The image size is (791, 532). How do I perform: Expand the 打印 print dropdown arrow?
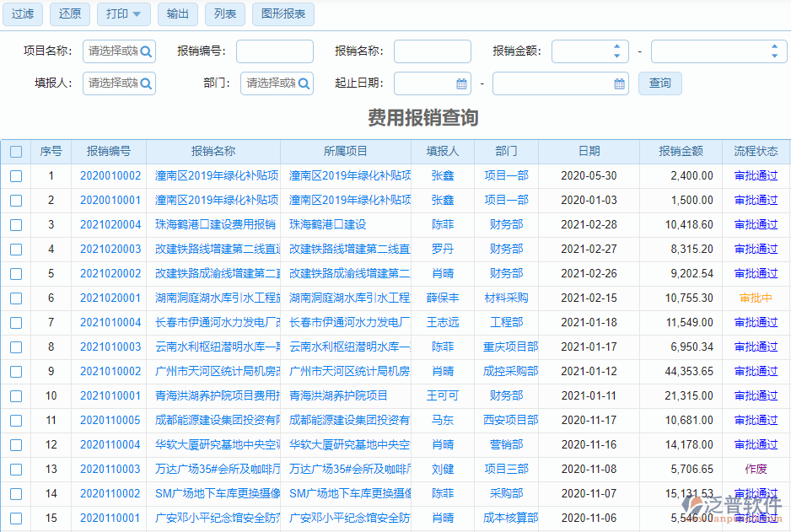pos(137,14)
